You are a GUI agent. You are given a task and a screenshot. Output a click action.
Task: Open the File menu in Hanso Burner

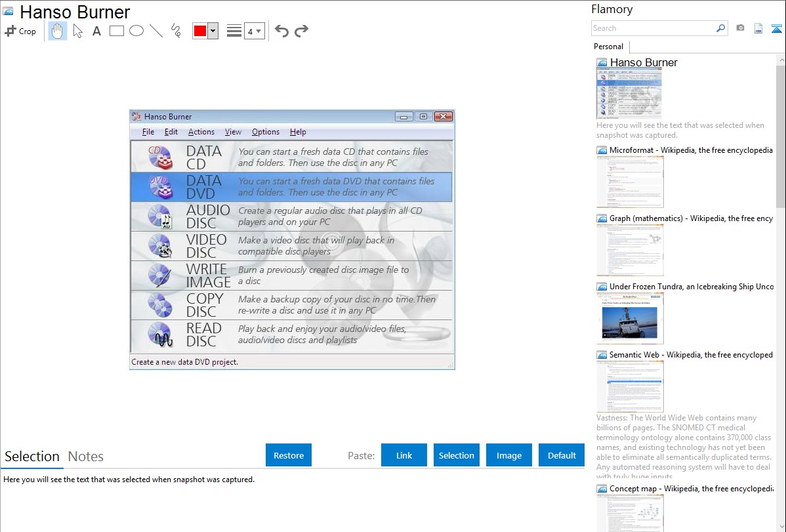(148, 132)
